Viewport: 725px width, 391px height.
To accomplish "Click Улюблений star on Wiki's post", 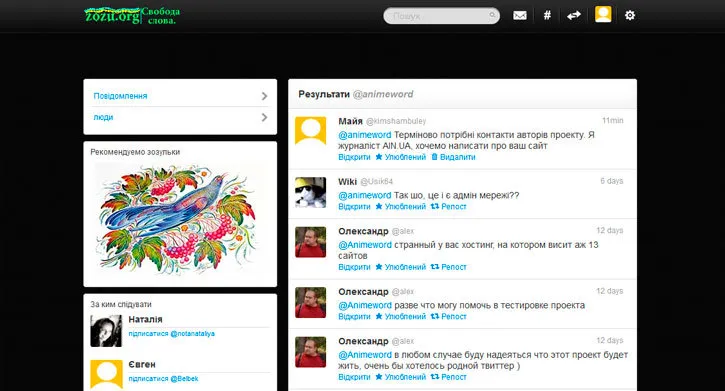I will click(400, 207).
